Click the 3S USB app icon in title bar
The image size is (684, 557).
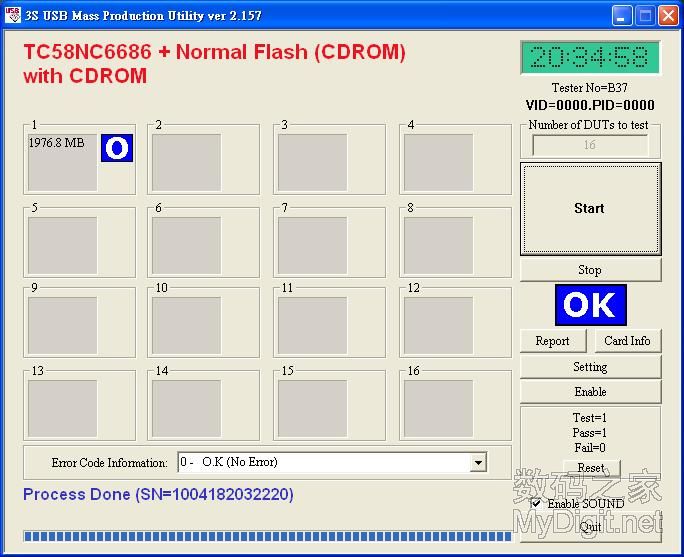point(13,15)
